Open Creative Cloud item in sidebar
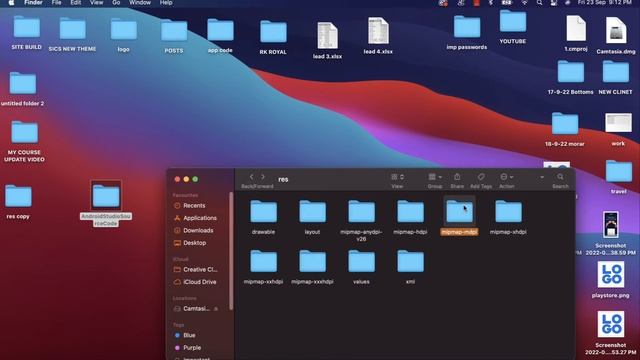640x360 pixels. point(196,270)
